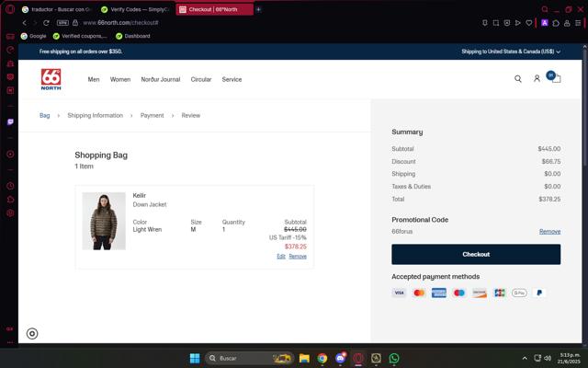The width and height of the screenshot is (588, 368).
Task: Open the downloads pin icon in toolbar
Action: (485, 23)
